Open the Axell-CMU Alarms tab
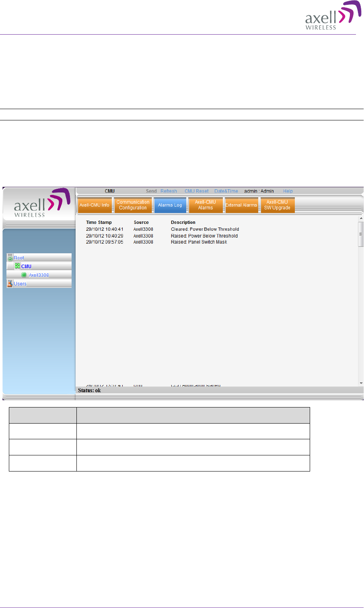This screenshot has width=364, height=608. point(206,205)
